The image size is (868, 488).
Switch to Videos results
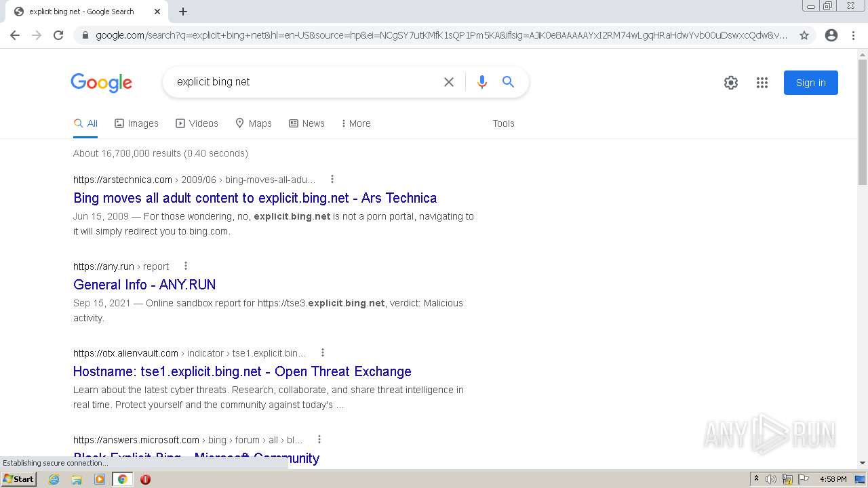click(197, 123)
